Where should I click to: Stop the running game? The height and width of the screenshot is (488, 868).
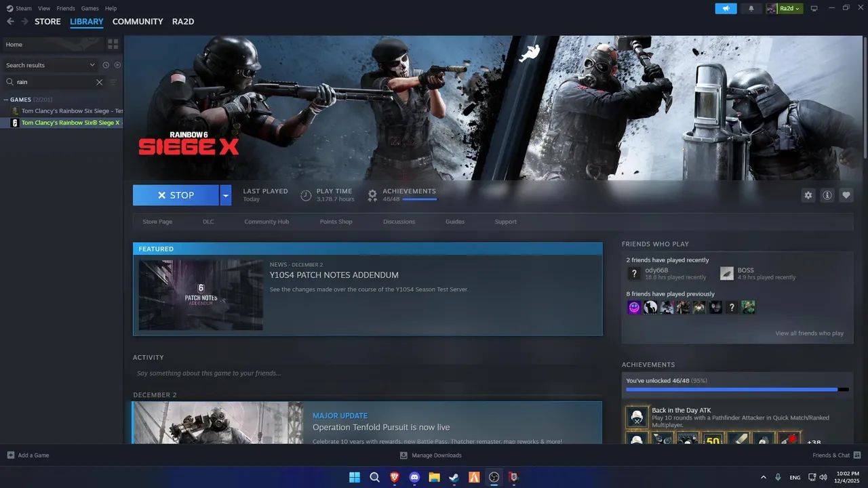pos(176,195)
